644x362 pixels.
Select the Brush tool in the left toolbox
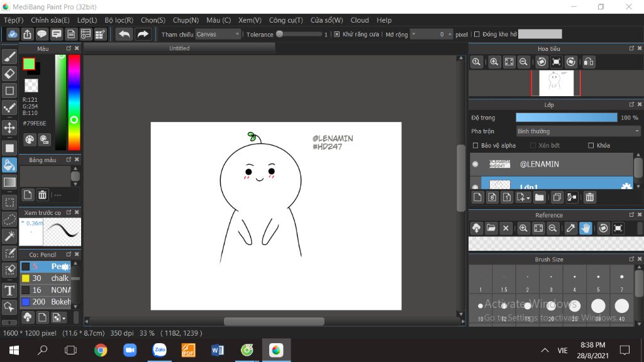(x=9, y=57)
